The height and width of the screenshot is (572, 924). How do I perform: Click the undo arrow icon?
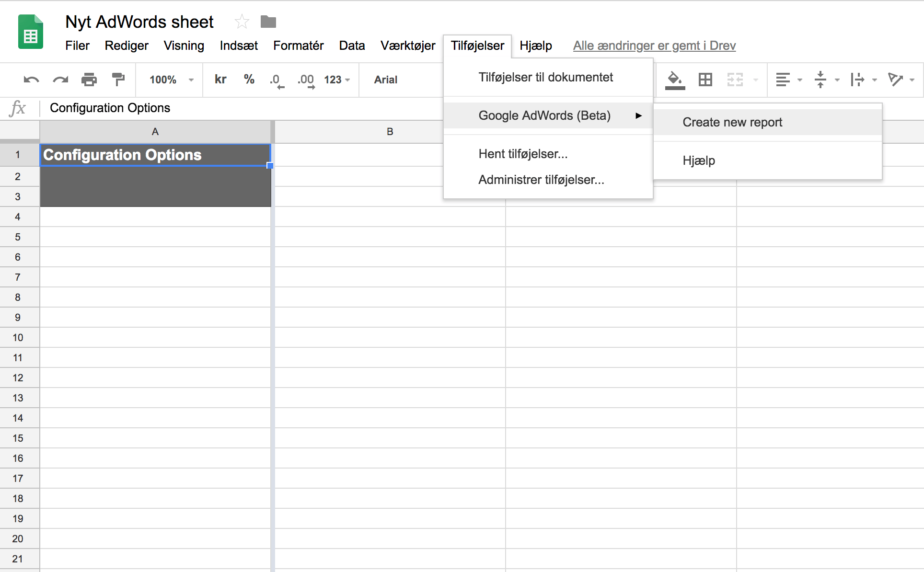31,80
